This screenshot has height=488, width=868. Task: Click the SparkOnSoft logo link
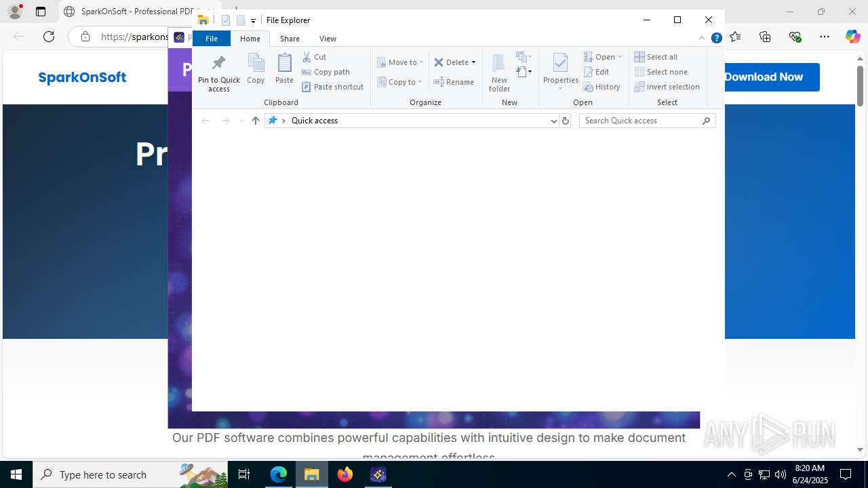pos(82,77)
